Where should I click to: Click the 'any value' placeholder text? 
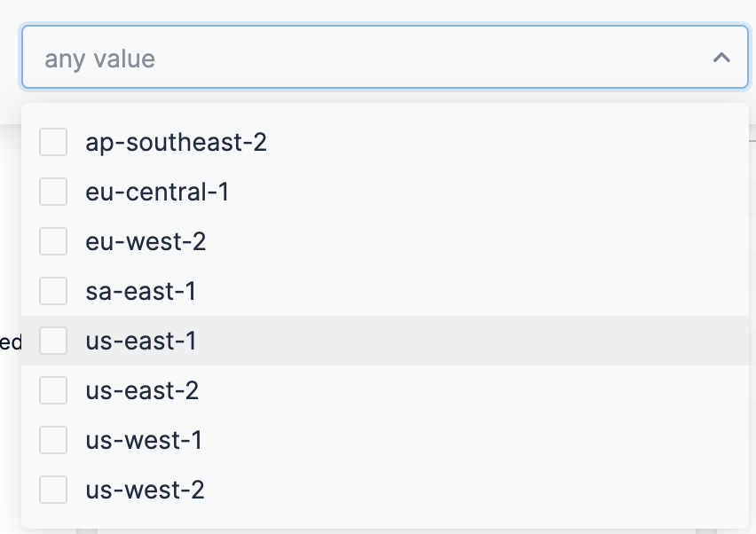(99, 59)
